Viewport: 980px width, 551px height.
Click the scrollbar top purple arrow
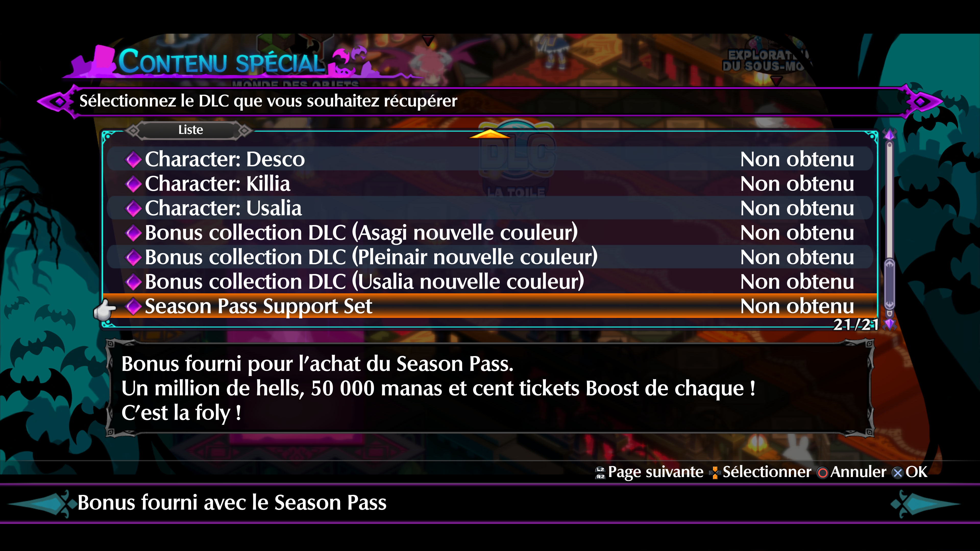click(889, 134)
